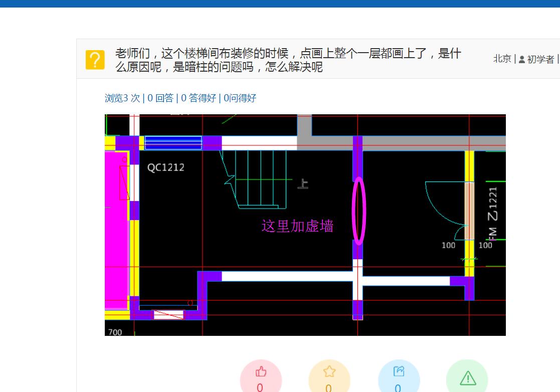
Task: Click the 这里加虚墙 annotation text in drawing
Action: pos(297,226)
